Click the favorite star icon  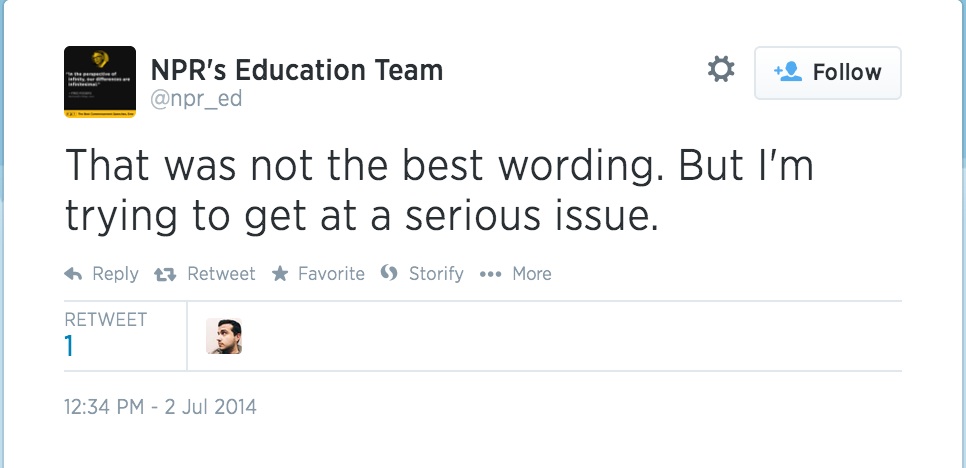pyautogui.click(x=280, y=273)
